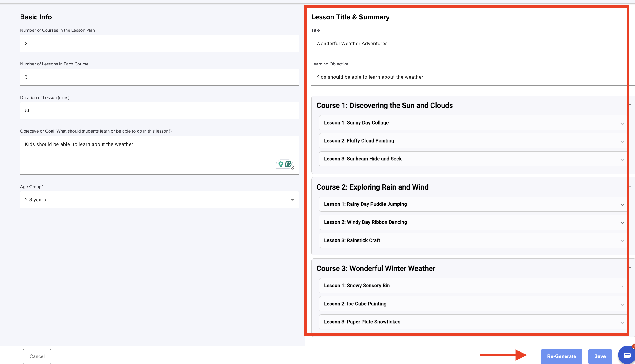Expand Lesson 2: Windy Day Ribbon Dancing
The image size is (635, 364).
pyautogui.click(x=622, y=223)
